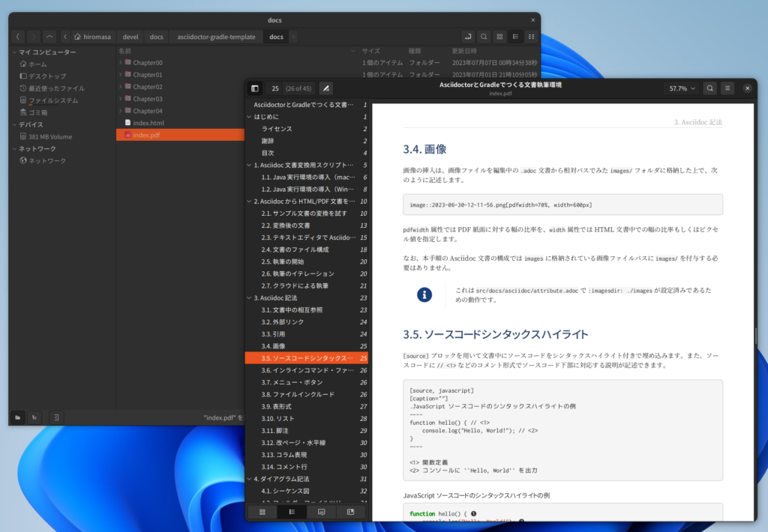Show annotations in PDF sidebar
Image resolution: width=768 pixels, height=532 pixels.
[x=321, y=512]
